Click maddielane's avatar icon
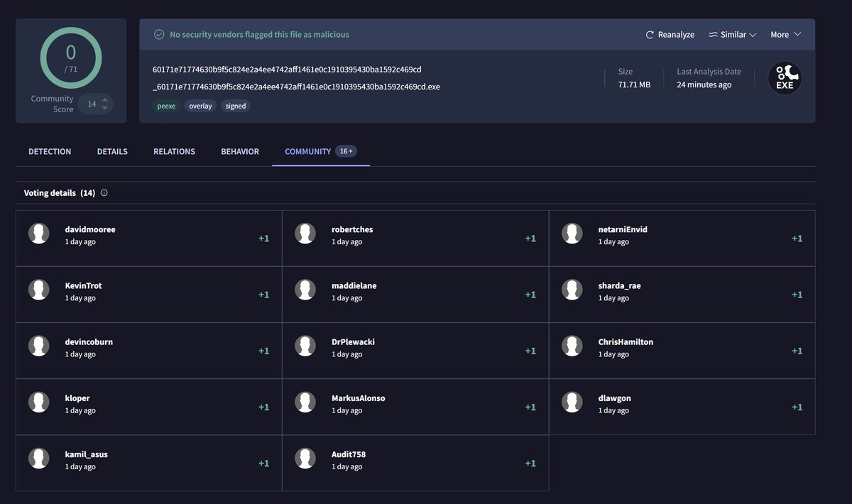This screenshot has height=504, width=852. 305,290
